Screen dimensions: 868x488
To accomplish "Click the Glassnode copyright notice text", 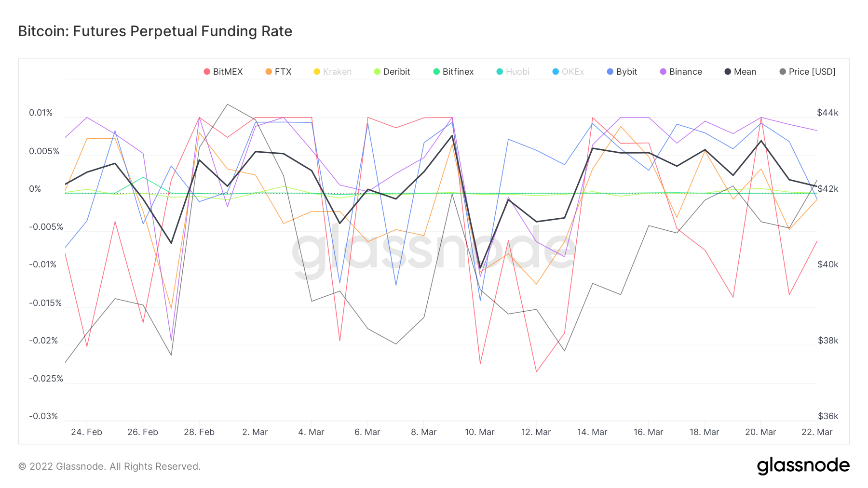I will [109, 466].
